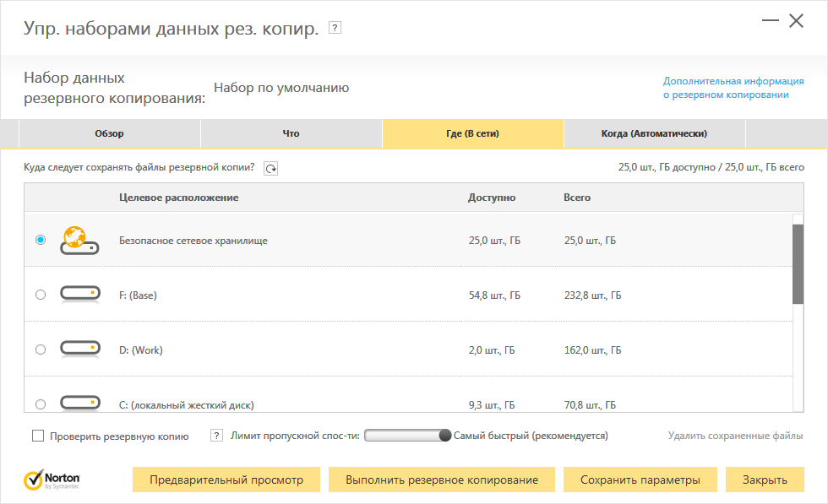
Task: Switch to the Обзор tab
Action: tap(109, 133)
